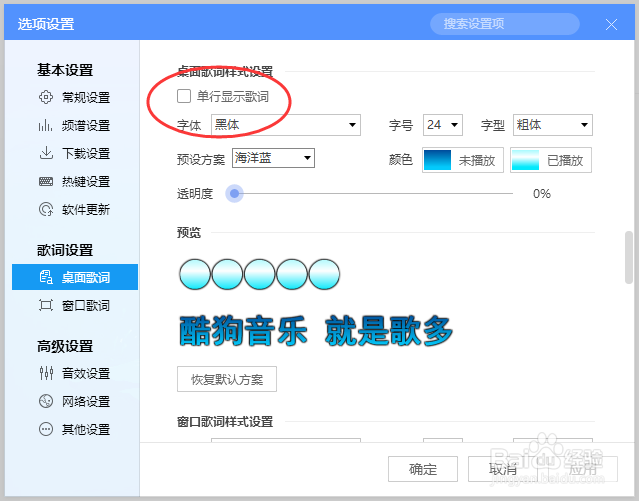Click the refresh icon beside 软件更新

(46, 209)
